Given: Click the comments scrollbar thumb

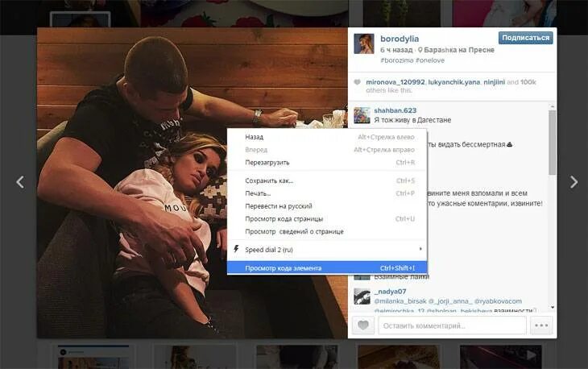Looking at the screenshot, I should pyautogui.click(x=553, y=143).
